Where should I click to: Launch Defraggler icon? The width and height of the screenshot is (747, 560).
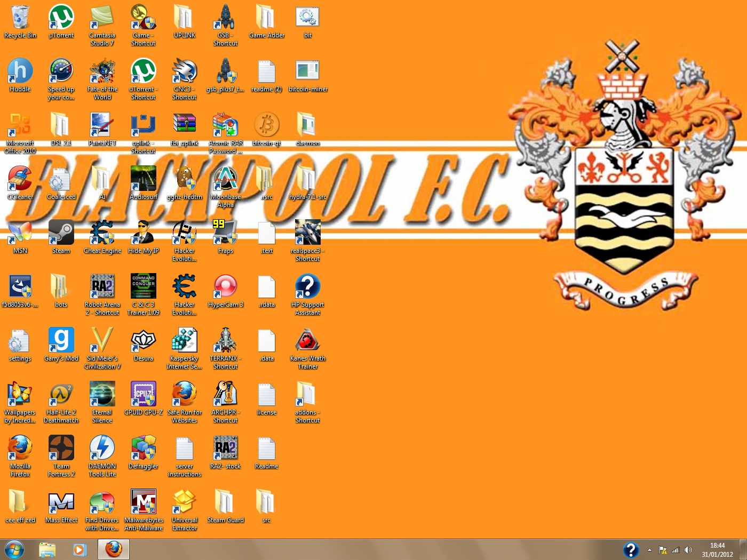click(x=144, y=453)
